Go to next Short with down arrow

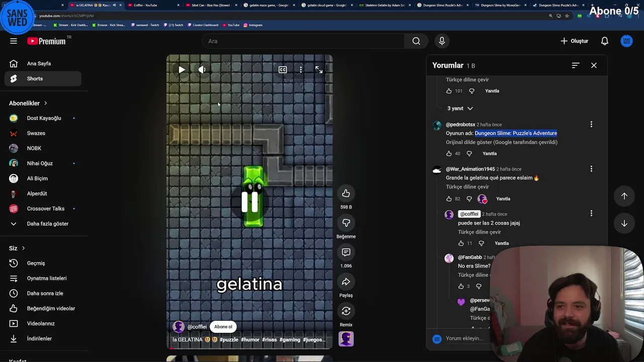(x=624, y=223)
